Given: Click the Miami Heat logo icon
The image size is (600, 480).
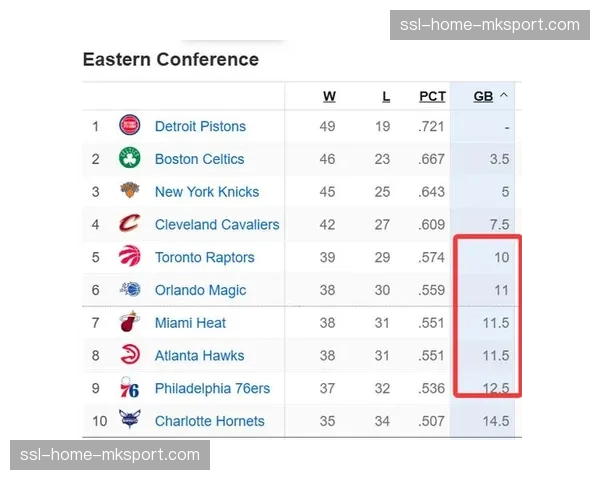Looking at the screenshot, I should click(130, 323).
